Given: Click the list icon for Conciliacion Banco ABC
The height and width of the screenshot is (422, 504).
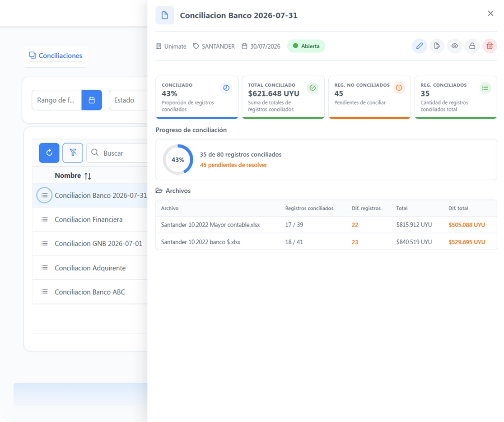Looking at the screenshot, I should pos(44,292).
